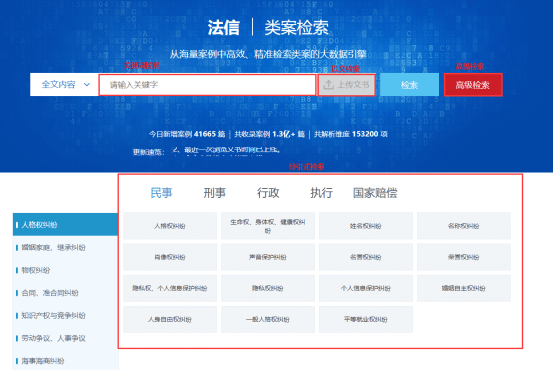This screenshot has height=370, width=554.
Task: Open the 肖像权纠纷 case type tile
Action: pos(170,257)
